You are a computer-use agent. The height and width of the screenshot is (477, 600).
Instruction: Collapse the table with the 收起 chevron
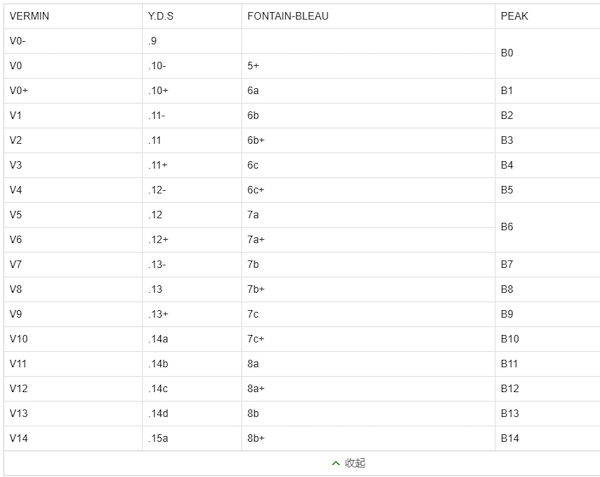point(336,463)
